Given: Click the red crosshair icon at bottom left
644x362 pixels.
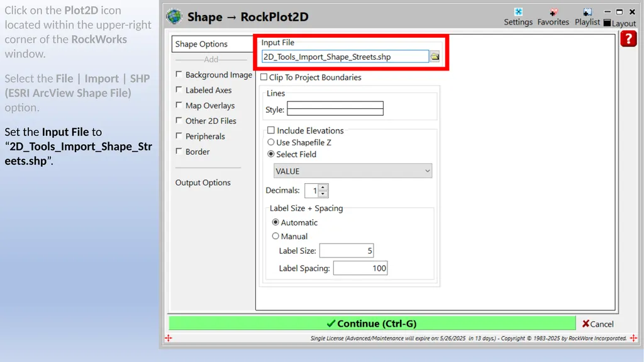Looking at the screenshot, I should [x=169, y=338].
